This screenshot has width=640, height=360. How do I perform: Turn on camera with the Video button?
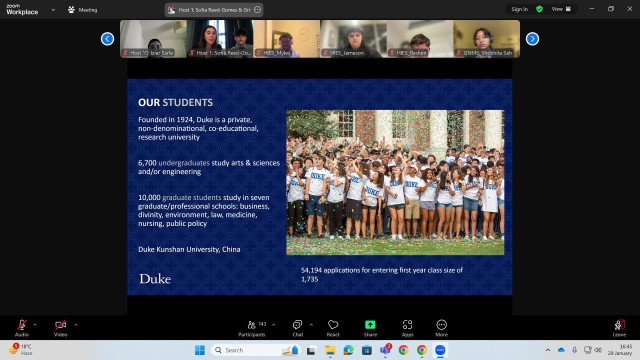click(x=60, y=328)
